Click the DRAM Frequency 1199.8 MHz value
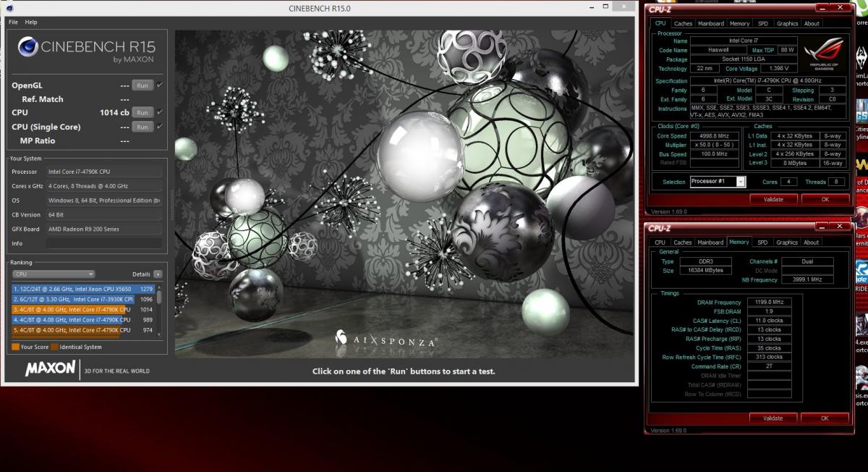The image size is (868, 472). 768,303
